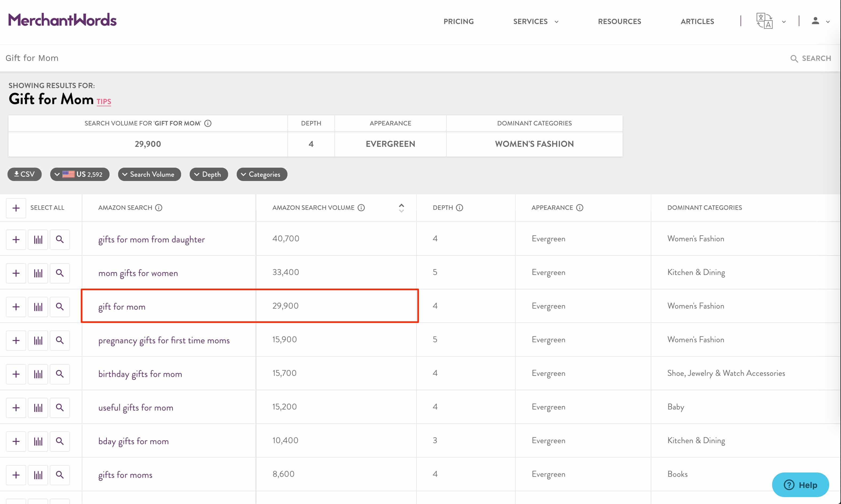
Task: Open bar chart icon for 'gifts for mom from daughter'
Action: tap(38, 239)
